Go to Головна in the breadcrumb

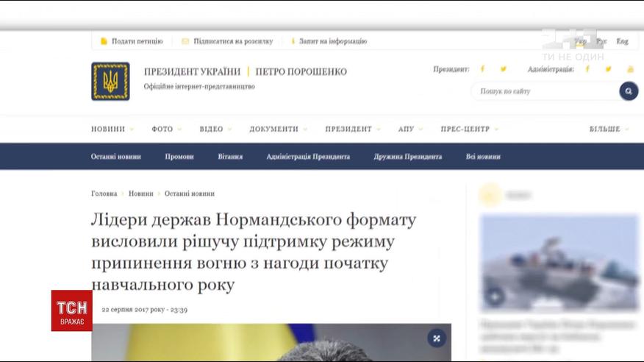coord(104,194)
